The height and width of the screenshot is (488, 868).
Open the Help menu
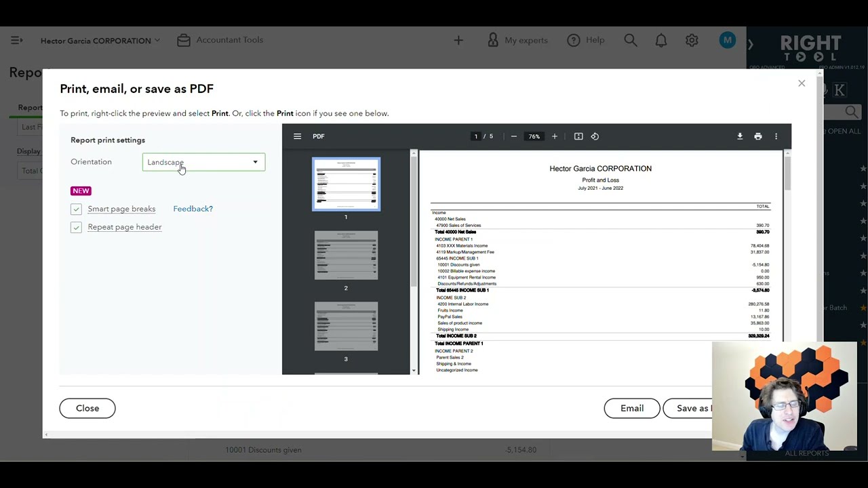(x=586, y=40)
